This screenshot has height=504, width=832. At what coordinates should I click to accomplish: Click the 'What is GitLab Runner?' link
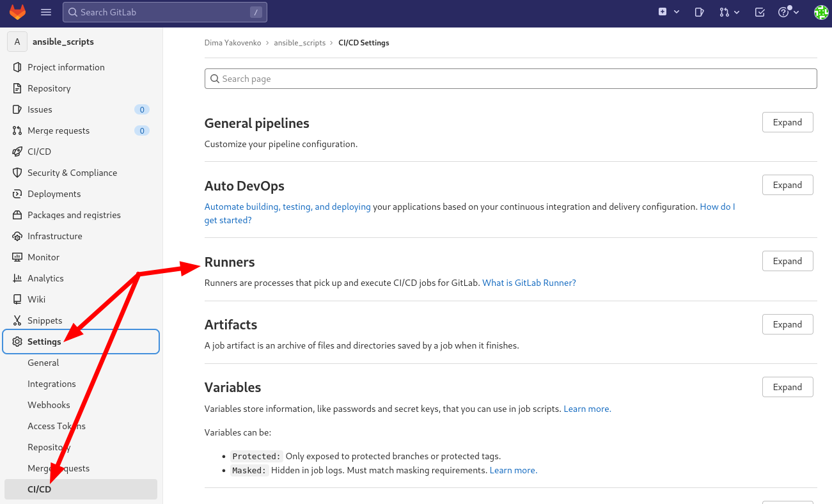[x=529, y=283]
